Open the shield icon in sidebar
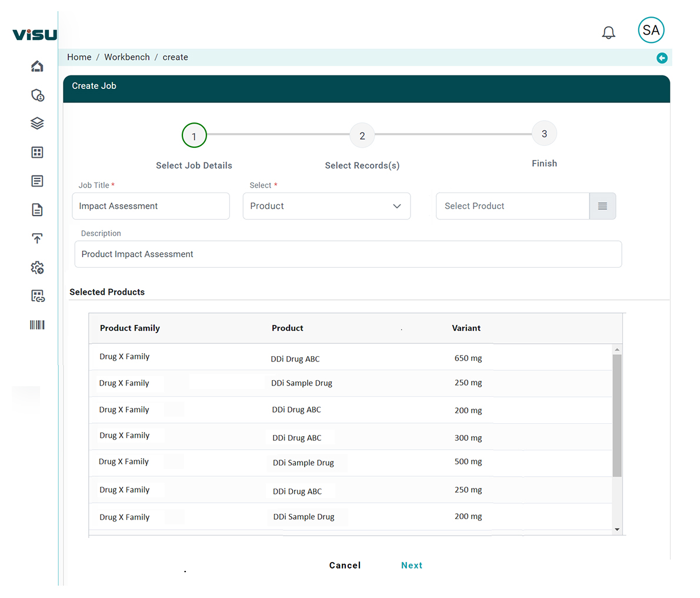The image size is (700, 598). [x=37, y=95]
